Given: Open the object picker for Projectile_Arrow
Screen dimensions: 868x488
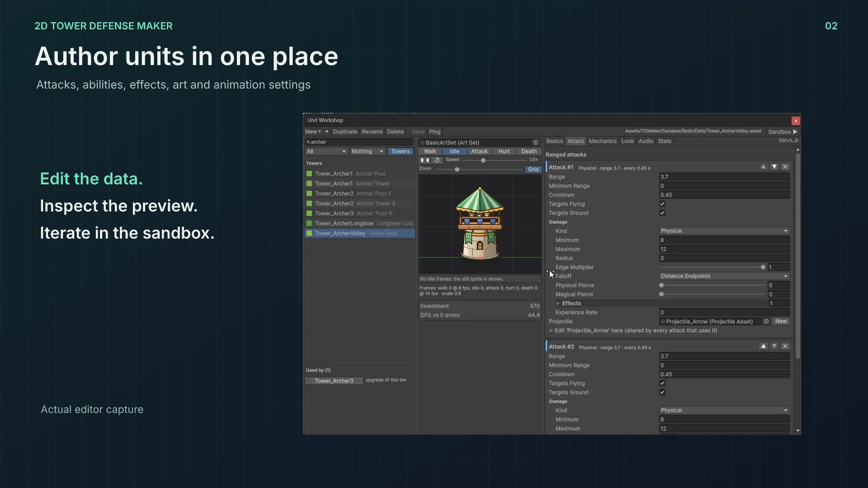Looking at the screenshot, I should click(x=766, y=322).
